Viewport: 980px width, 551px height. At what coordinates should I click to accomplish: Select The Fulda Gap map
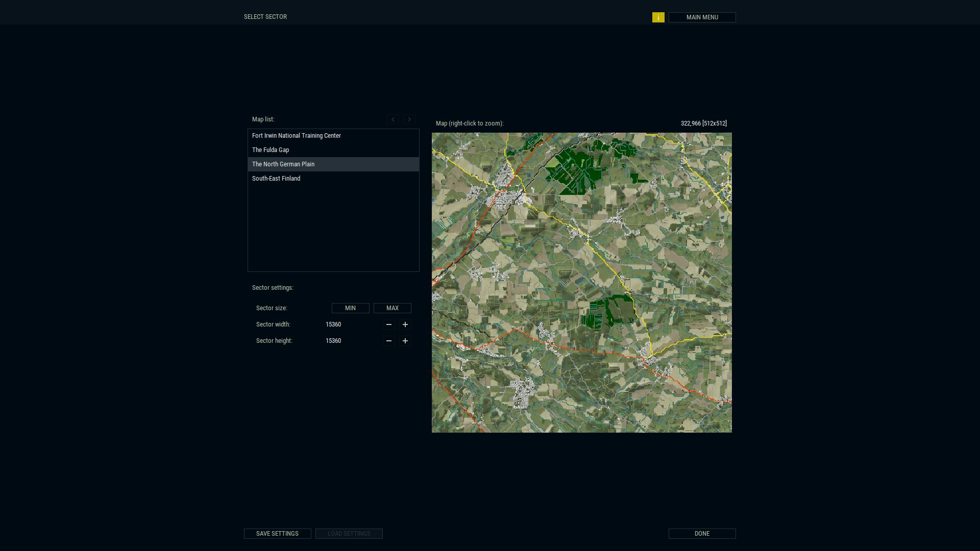[x=271, y=150]
